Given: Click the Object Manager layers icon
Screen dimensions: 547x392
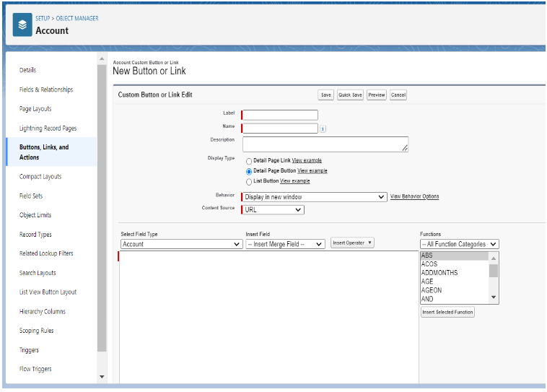Looking at the screenshot, I should 22,25.
